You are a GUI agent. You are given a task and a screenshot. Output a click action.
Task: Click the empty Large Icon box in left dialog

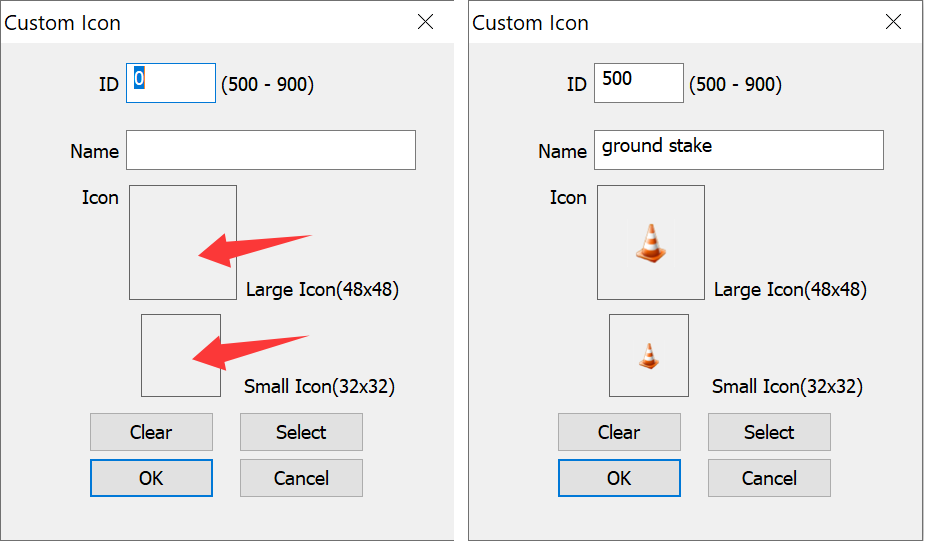click(183, 242)
